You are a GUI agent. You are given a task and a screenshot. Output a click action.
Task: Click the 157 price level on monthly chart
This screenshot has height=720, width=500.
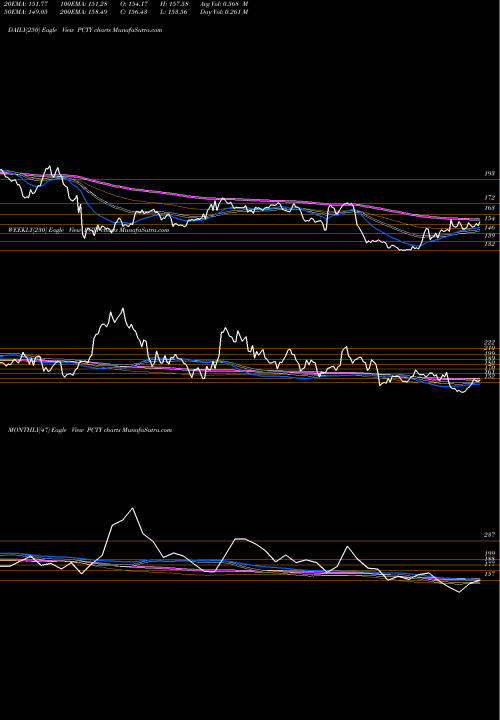click(490, 574)
